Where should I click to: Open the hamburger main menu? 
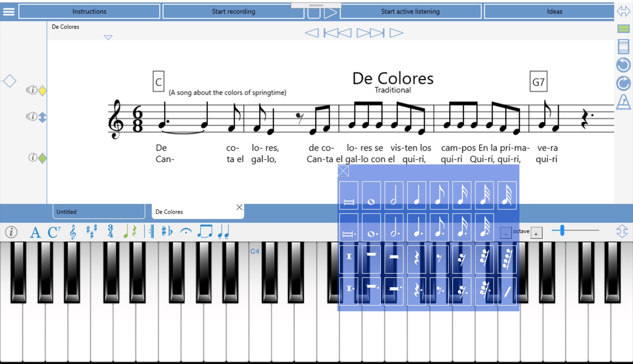tap(9, 12)
